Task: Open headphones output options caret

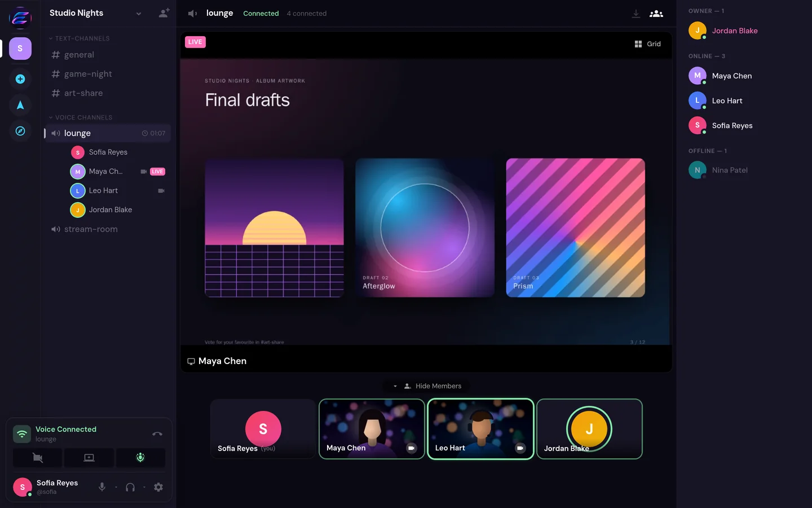Action: (x=144, y=487)
